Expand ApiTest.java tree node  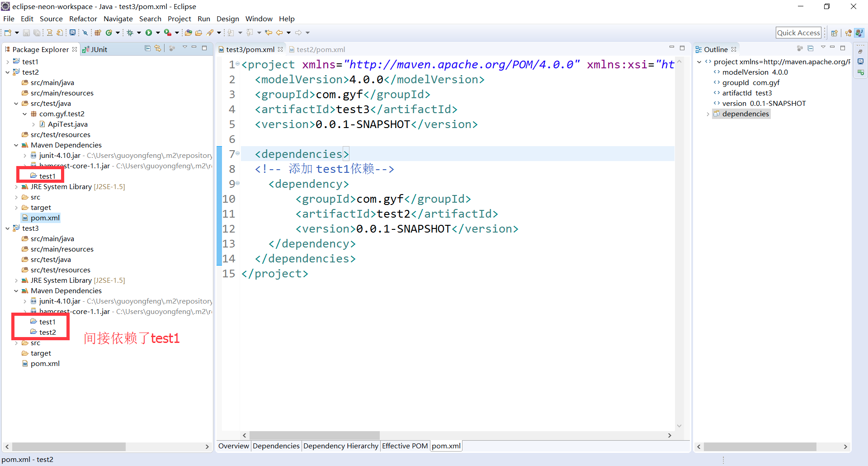coord(33,124)
